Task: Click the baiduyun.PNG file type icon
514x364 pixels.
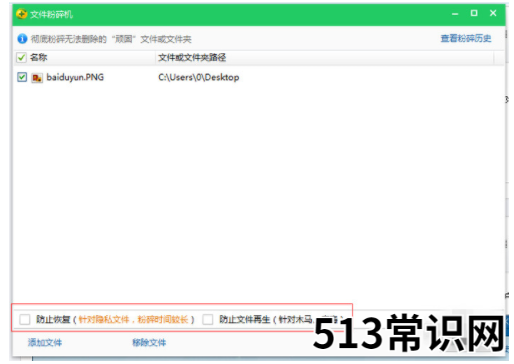Action: (x=37, y=78)
